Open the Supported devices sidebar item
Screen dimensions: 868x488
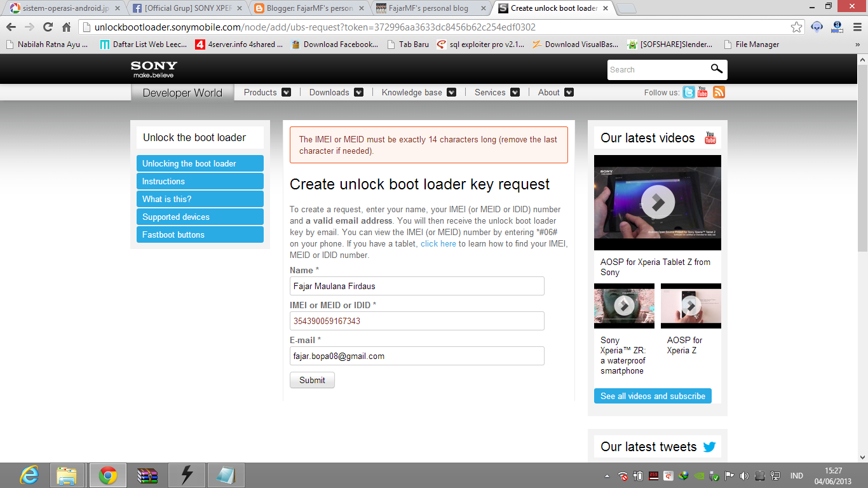click(x=200, y=217)
